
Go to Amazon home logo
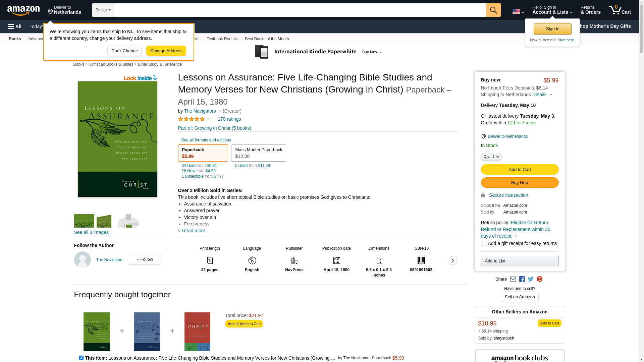pyautogui.click(x=23, y=11)
